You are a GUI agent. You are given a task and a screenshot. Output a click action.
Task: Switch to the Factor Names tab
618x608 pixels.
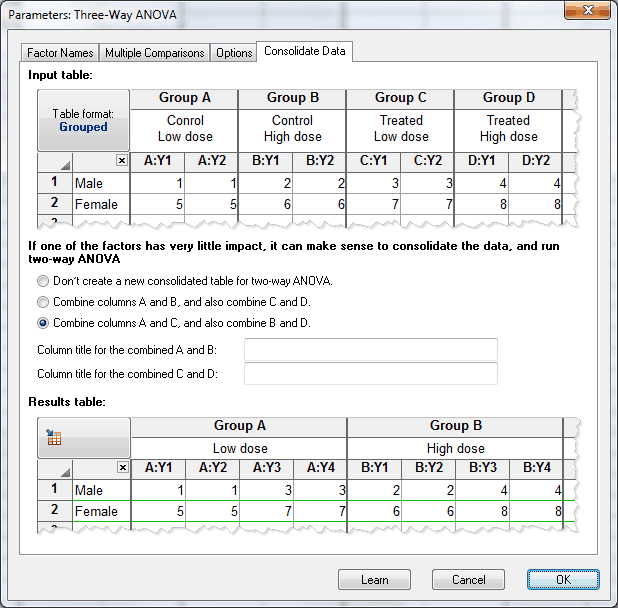tap(60, 53)
